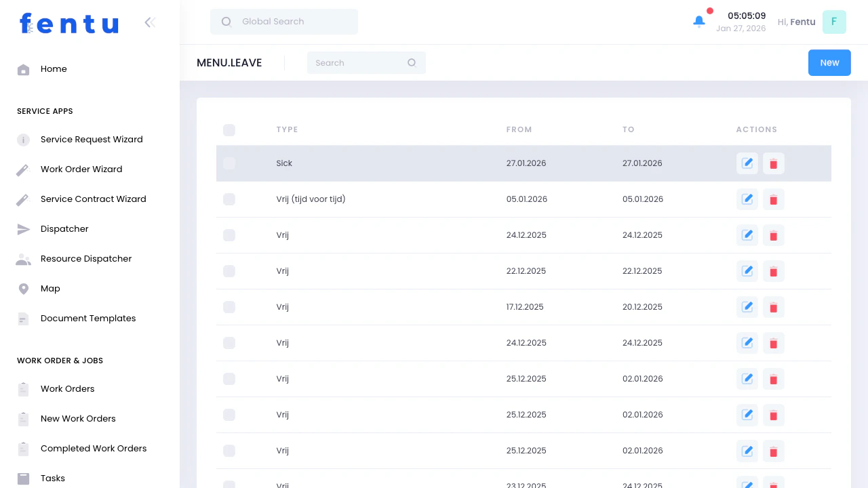Delete the Vrij (tijd voor tijd) entry

click(773, 199)
